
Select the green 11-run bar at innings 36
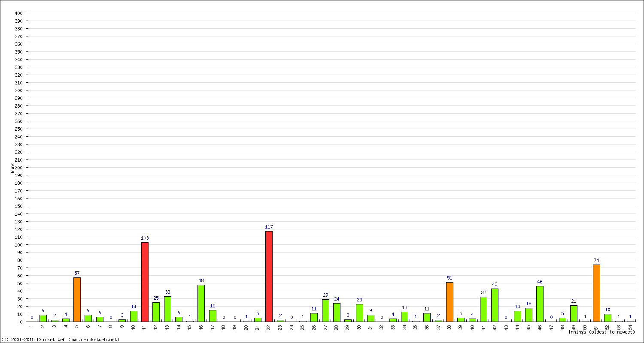tap(427, 317)
